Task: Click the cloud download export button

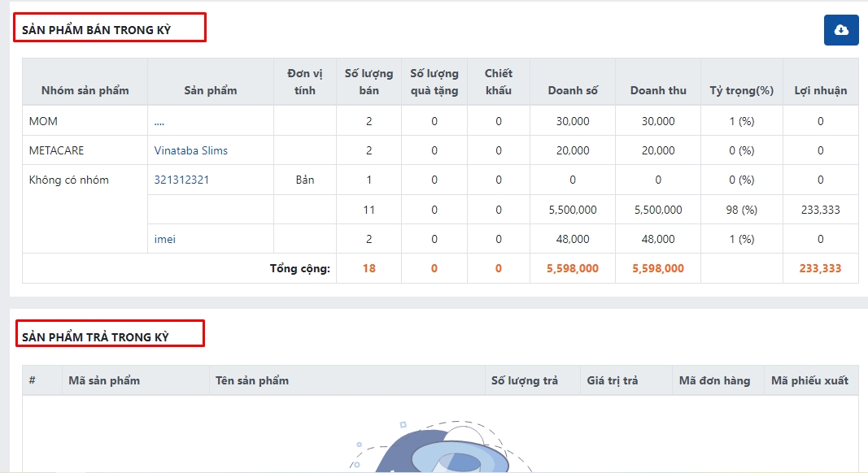Action: pyautogui.click(x=841, y=30)
